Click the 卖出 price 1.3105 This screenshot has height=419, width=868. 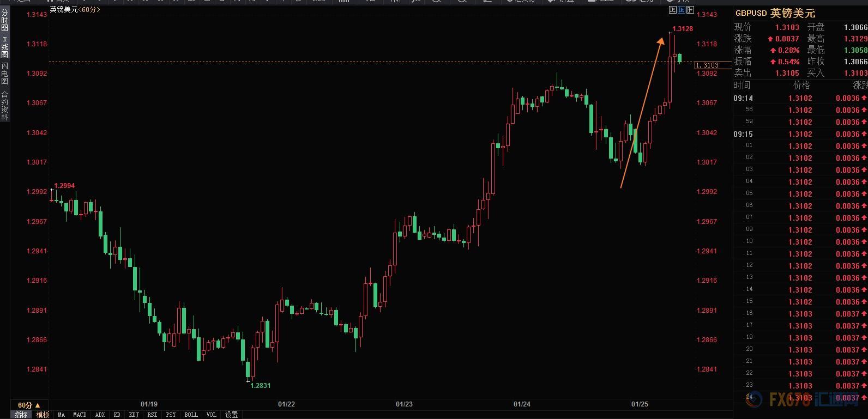point(787,73)
